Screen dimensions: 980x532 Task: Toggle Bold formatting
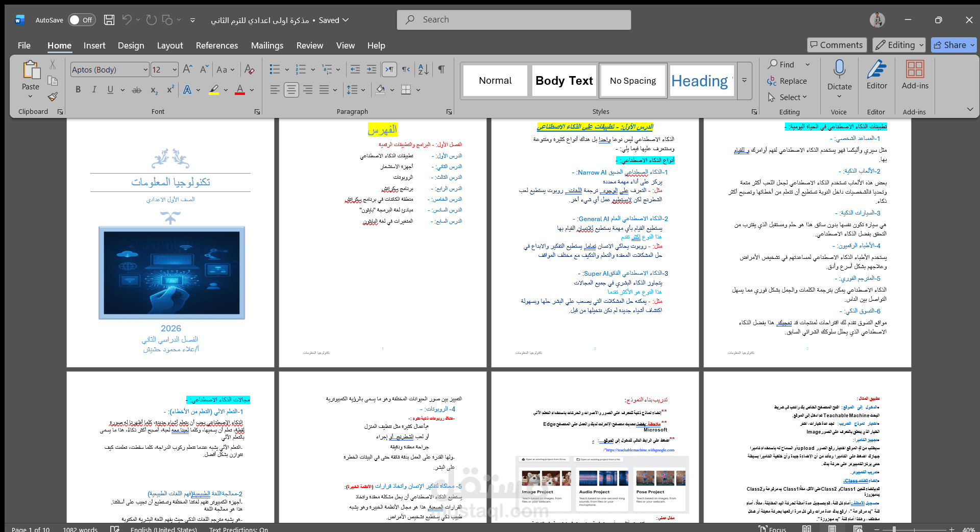click(78, 90)
